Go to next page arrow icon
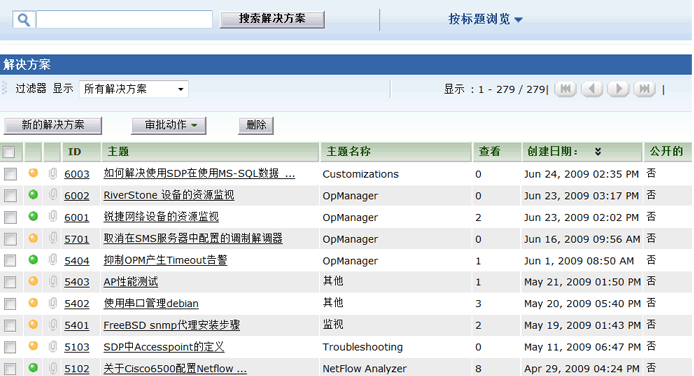Viewport: 694px width, 376px height. (618, 89)
